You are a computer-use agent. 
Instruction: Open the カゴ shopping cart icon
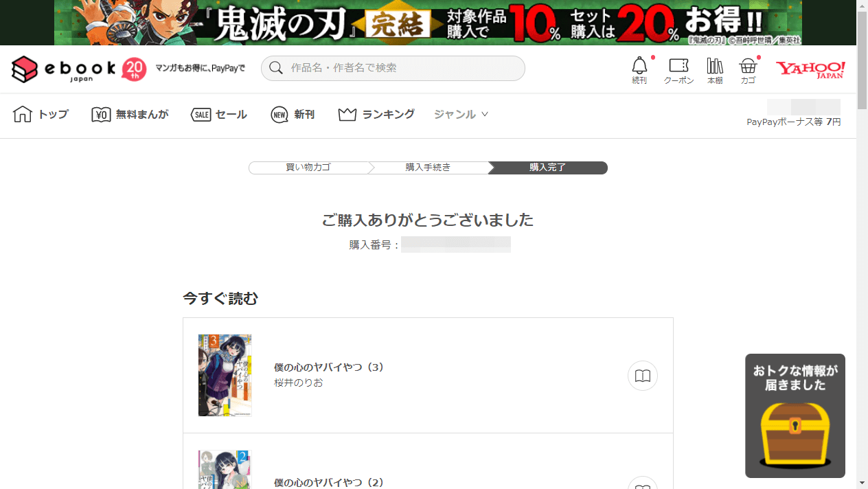coord(748,70)
